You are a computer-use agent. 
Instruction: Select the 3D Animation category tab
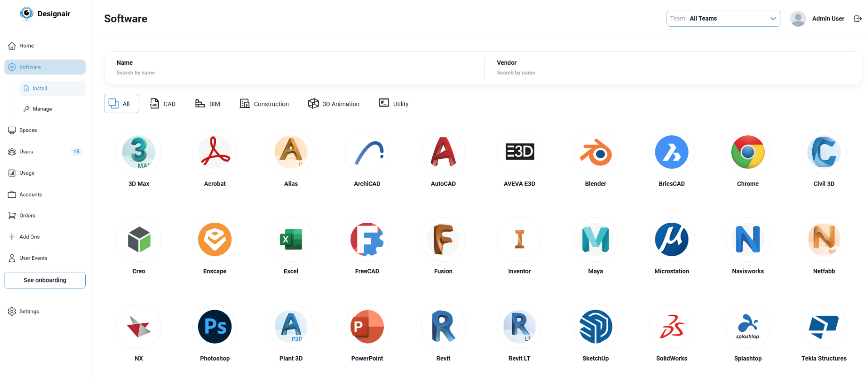click(x=334, y=104)
